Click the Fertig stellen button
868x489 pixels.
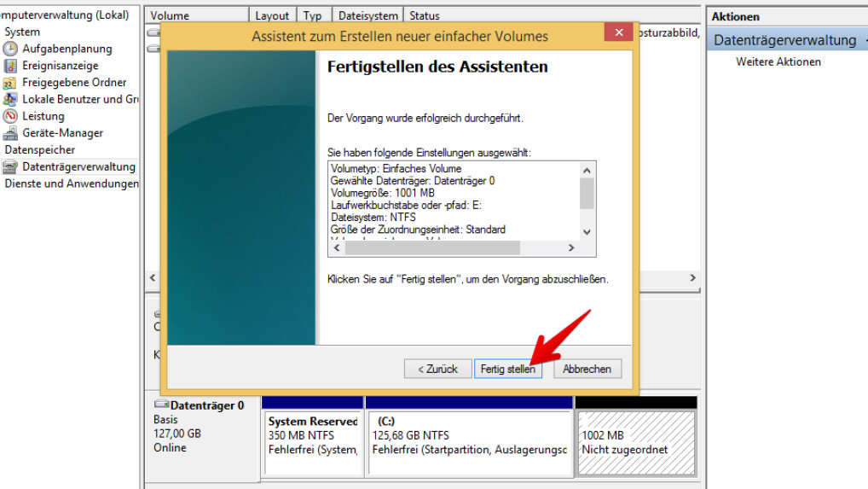coord(507,369)
